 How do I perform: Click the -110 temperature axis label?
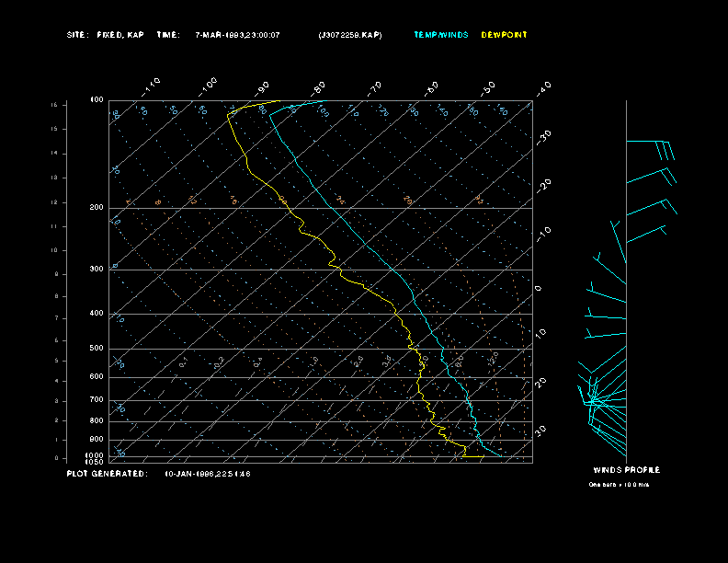(153, 85)
